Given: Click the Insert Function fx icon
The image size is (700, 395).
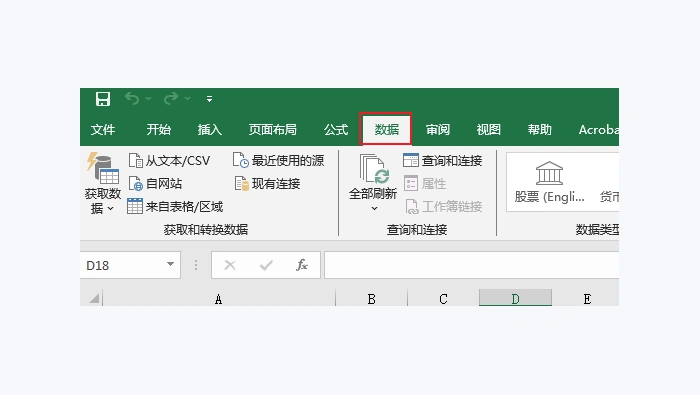Looking at the screenshot, I should [302, 265].
